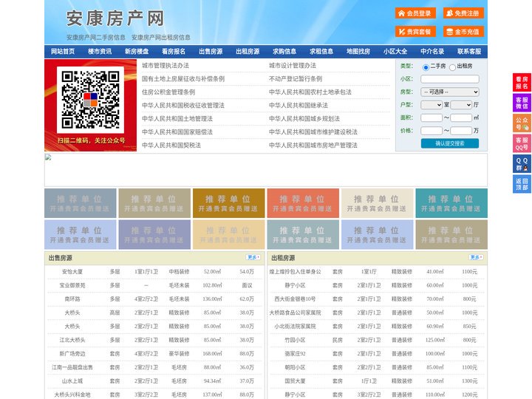Open 中介名录 navigation item
532x399 pixels.
pos(432,51)
